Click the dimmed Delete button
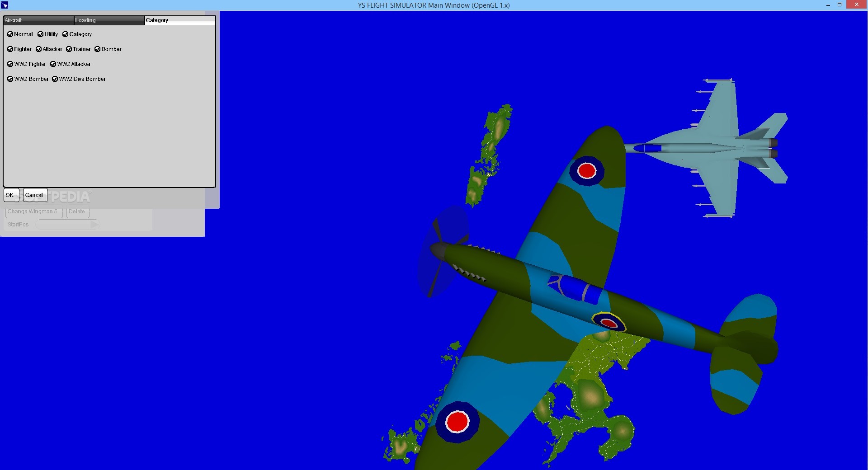The image size is (868, 470). tap(78, 211)
